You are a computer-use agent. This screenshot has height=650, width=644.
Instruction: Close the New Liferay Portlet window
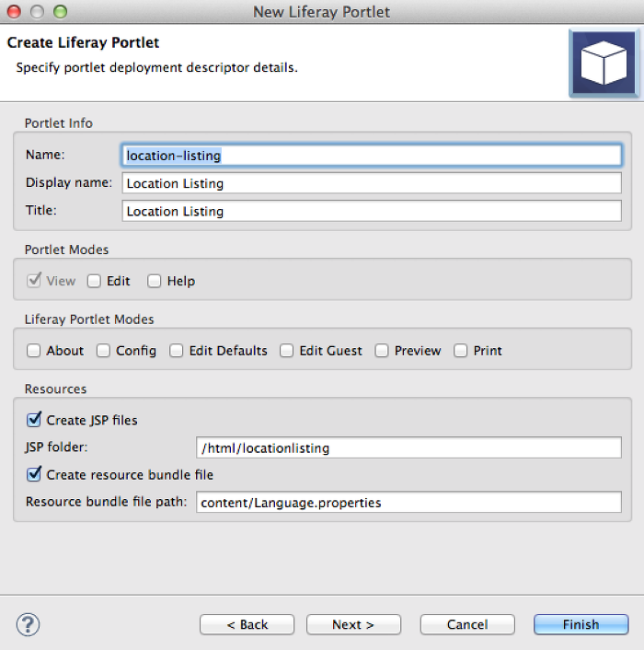click(x=14, y=12)
